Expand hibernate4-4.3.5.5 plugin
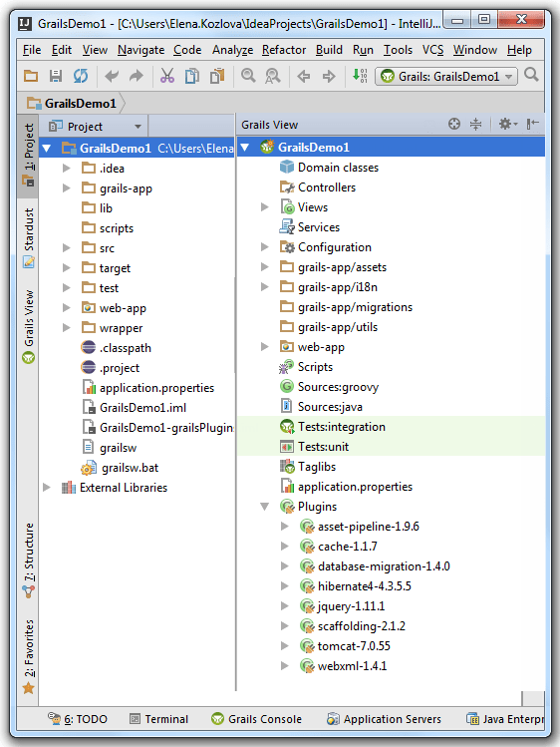This screenshot has width=560, height=747. (x=285, y=586)
